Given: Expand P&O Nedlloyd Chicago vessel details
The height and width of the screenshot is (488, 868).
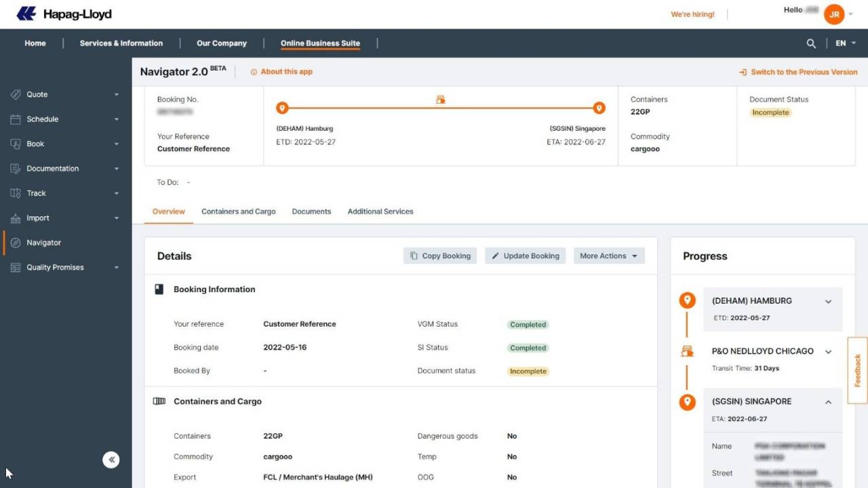Looking at the screenshot, I should click(x=827, y=352).
